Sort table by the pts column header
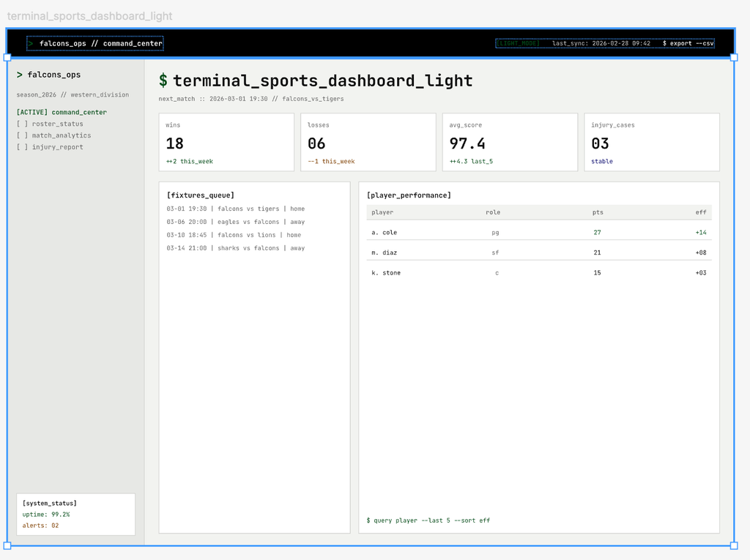The width and height of the screenshot is (750, 560). tap(598, 212)
